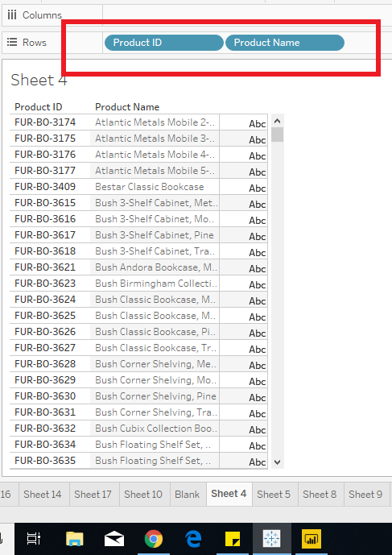Open the Mail app icon
The height and width of the screenshot is (555, 392).
click(114, 539)
